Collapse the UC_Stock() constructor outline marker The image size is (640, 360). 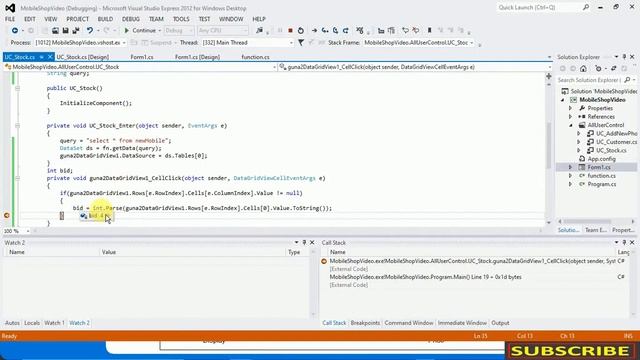coord(17,88)
